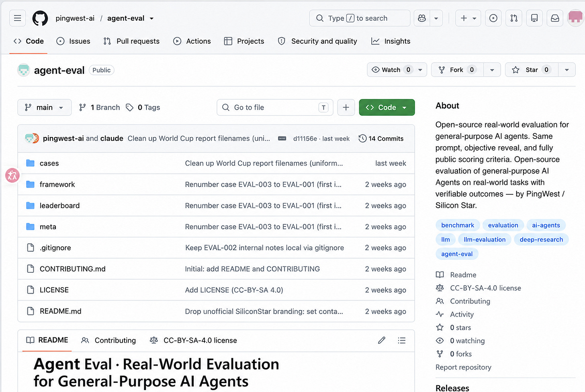The image size is (585, 392).
Task: Select the Code tab
Action: tap(29, 41)
